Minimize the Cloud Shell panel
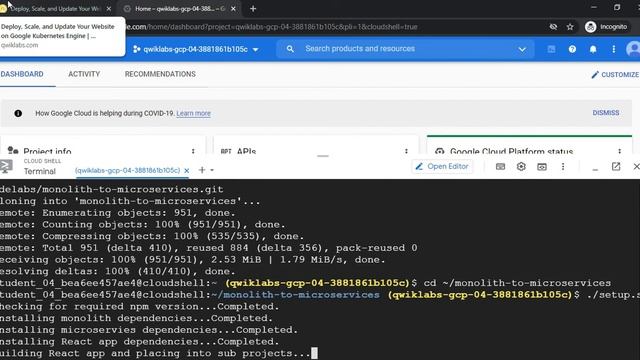Image resolution: width=640 pixels, height=360 pixels. (x=595, y=168)
